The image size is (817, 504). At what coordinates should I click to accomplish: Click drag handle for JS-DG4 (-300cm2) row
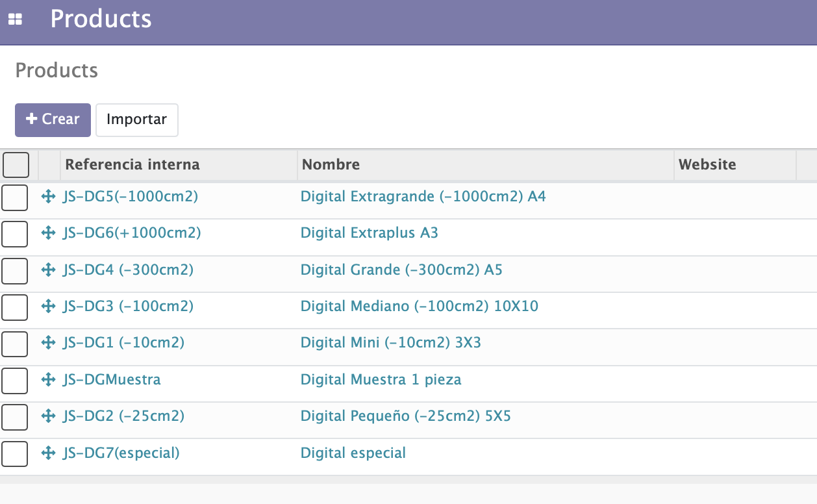[x=47, y=270]
